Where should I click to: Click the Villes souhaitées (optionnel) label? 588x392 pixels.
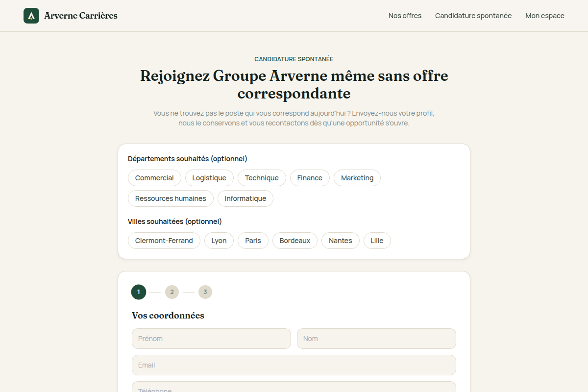(175, 221)
